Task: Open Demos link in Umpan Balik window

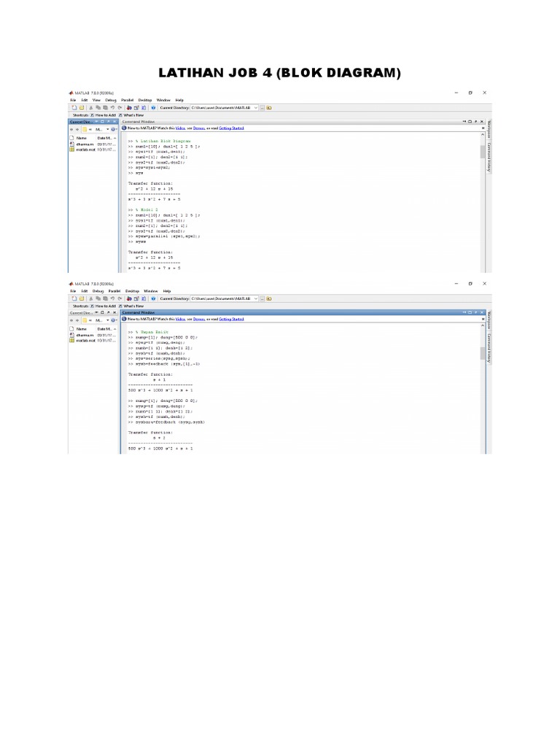Action: pyautogui.click(x=199, y=320)
